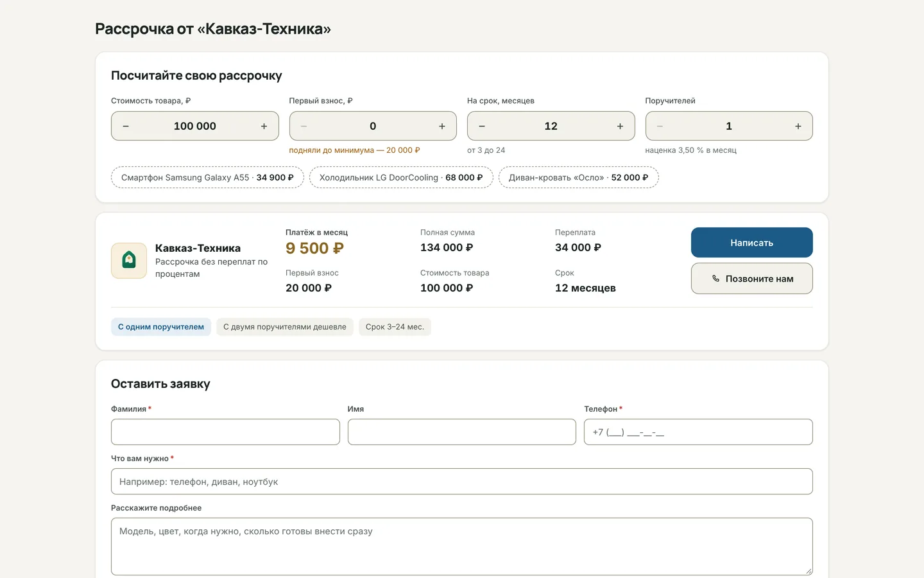
Task: Click the «подняли до минимума» notice
Action: click(x=354, y=150)
